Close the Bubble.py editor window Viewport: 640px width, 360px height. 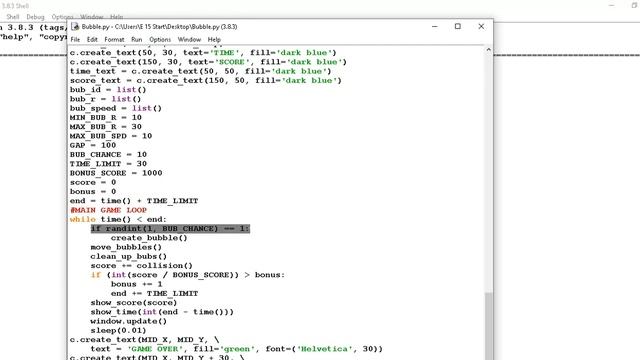pos(481,27)
